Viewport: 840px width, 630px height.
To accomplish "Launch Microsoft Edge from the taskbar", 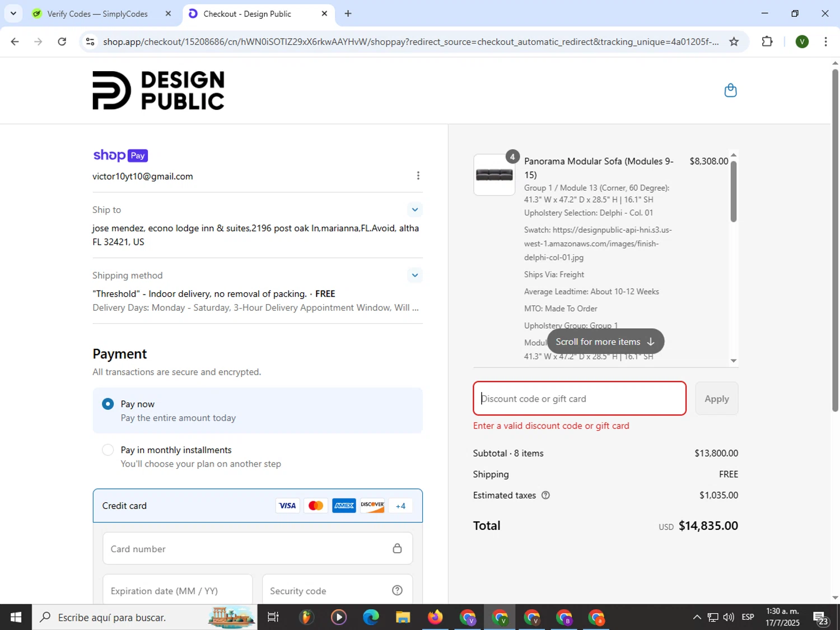I will [371, 617].
